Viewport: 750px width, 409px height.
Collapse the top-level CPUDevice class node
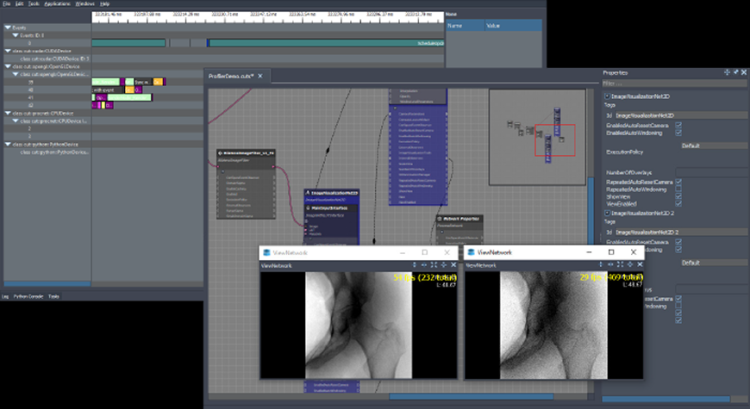(x=8, y=113)
